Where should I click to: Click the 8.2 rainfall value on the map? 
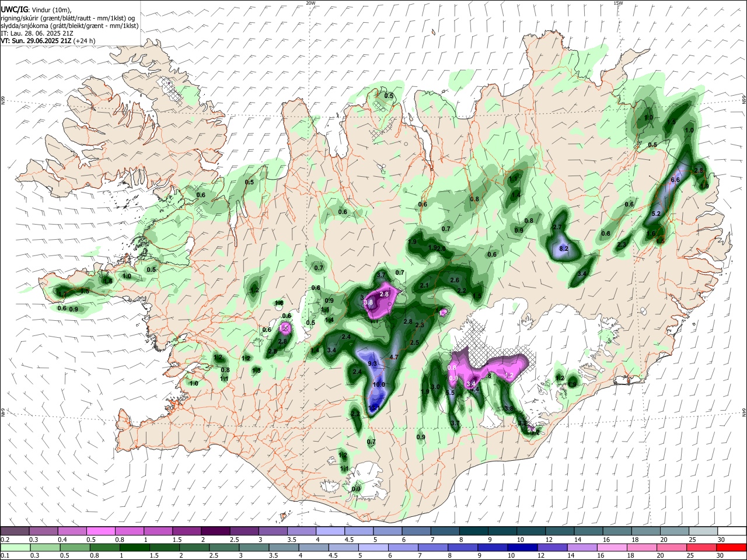click(564, 249)
